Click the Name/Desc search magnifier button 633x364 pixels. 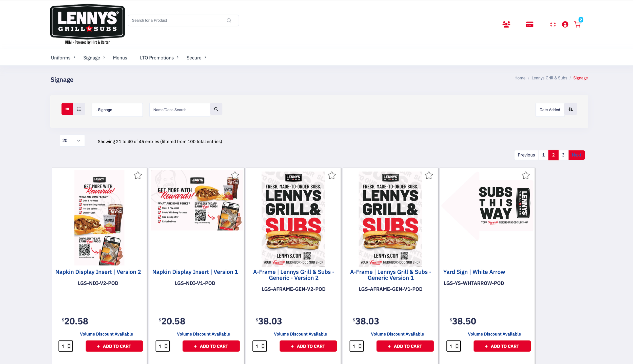216,109
